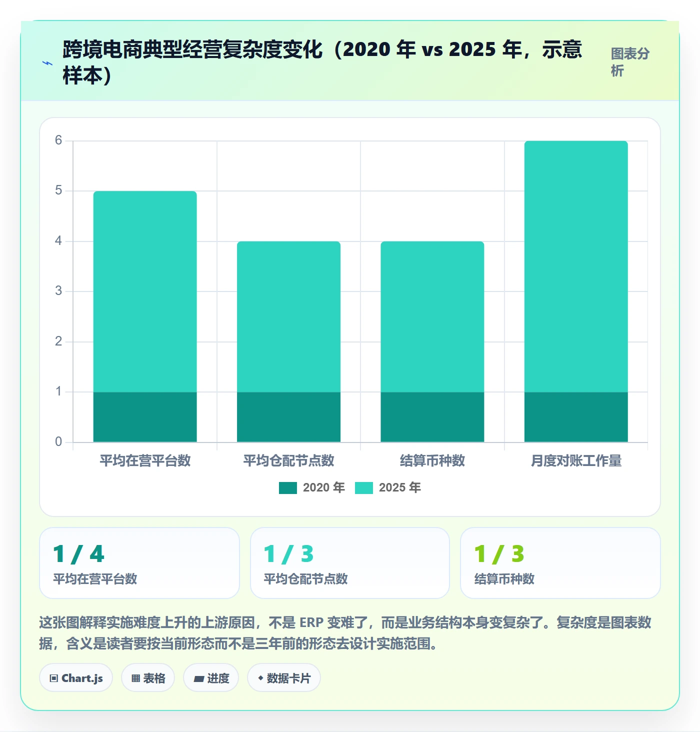Click the y-axis value 0
Viewport: 700px width, 732px height.
click(x=58, y=442)
